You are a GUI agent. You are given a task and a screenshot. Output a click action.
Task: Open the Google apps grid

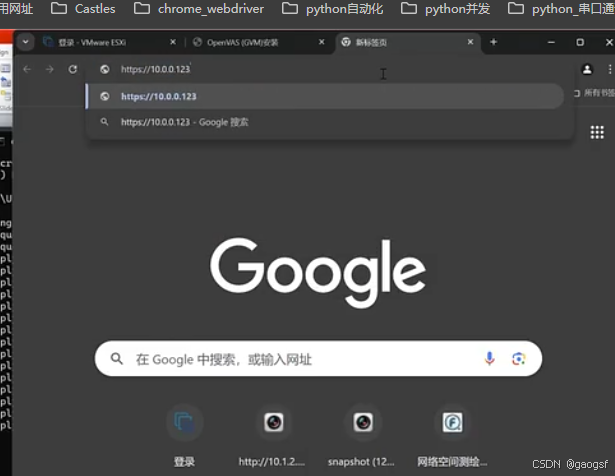pyautogui.click(x=597, y=133)
